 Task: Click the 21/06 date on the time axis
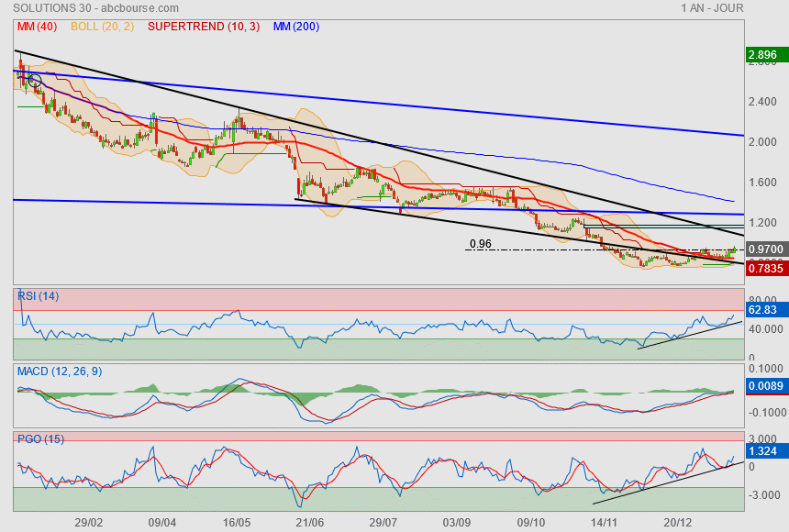tap(310, 522)
